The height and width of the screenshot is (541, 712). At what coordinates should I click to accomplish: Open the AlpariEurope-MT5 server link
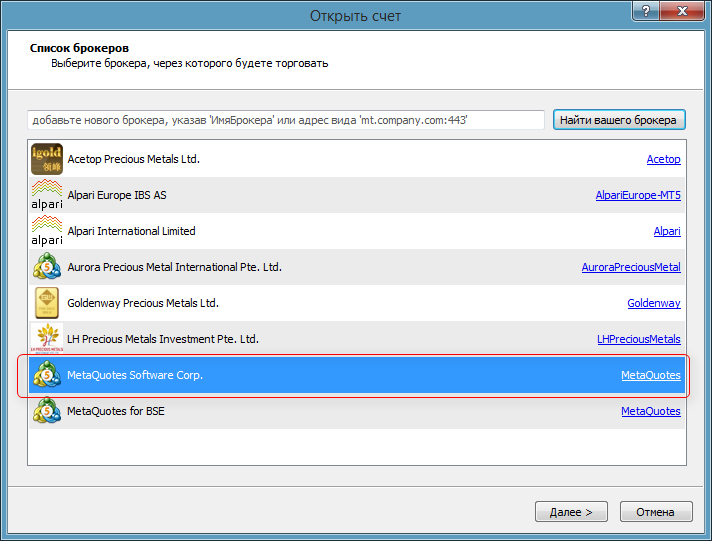pyautogui.click(x=638, y=196)
